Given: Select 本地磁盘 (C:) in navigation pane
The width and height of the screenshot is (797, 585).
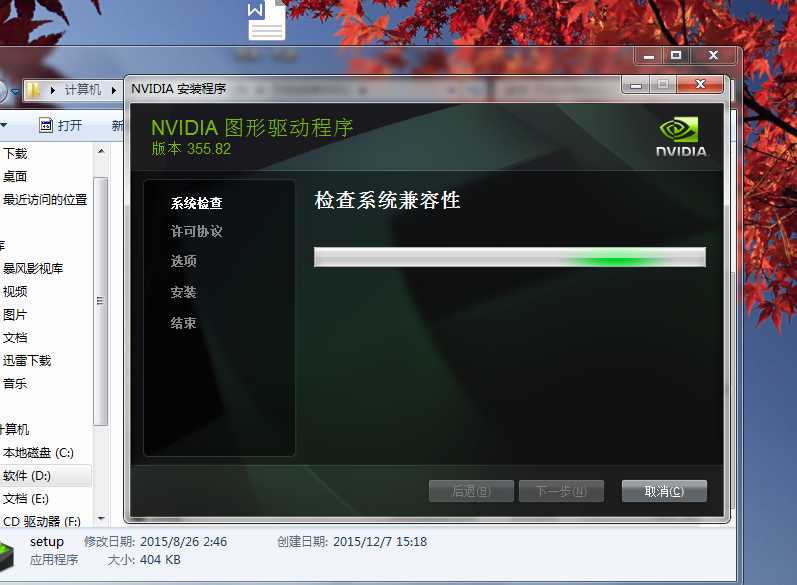Looking at the screenshot, I should [39, 452].
